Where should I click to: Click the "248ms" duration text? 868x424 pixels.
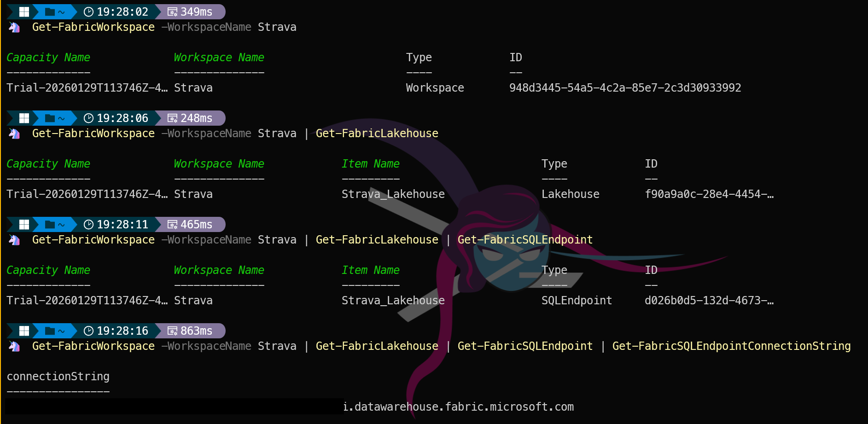click(197, 118)
